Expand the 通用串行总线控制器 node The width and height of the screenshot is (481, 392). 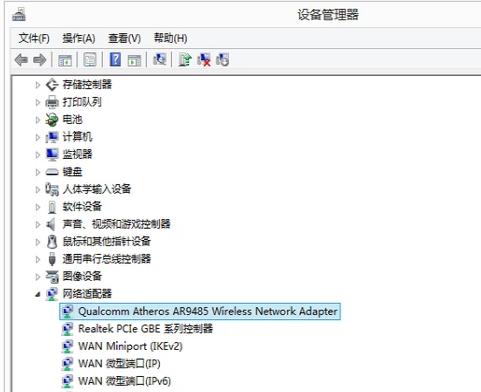click(x=37, y=259)
